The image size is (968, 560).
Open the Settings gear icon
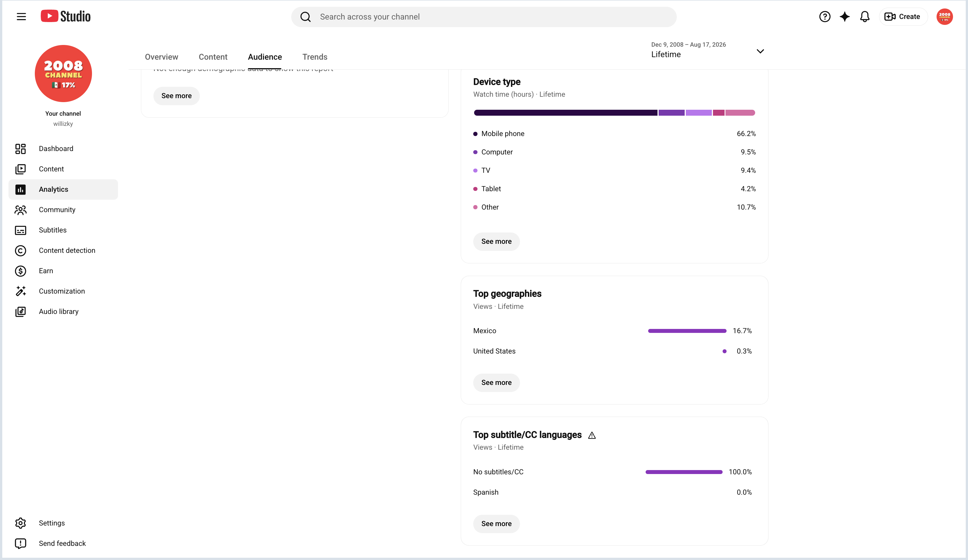coord(20,523)
